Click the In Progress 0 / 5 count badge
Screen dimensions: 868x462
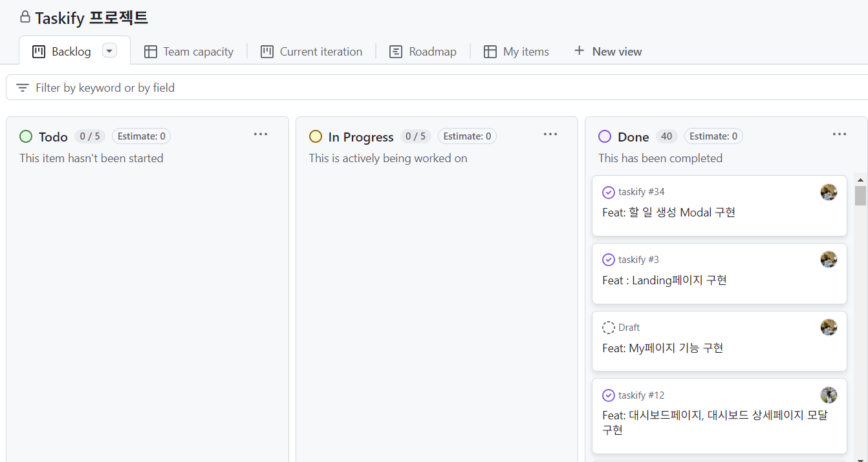click(x=416, y=136)
